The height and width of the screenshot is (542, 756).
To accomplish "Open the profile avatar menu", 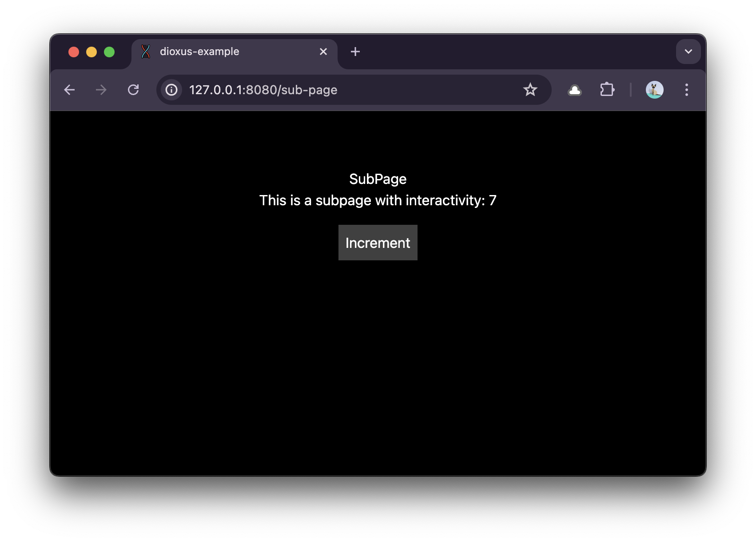I will (654, 90).
